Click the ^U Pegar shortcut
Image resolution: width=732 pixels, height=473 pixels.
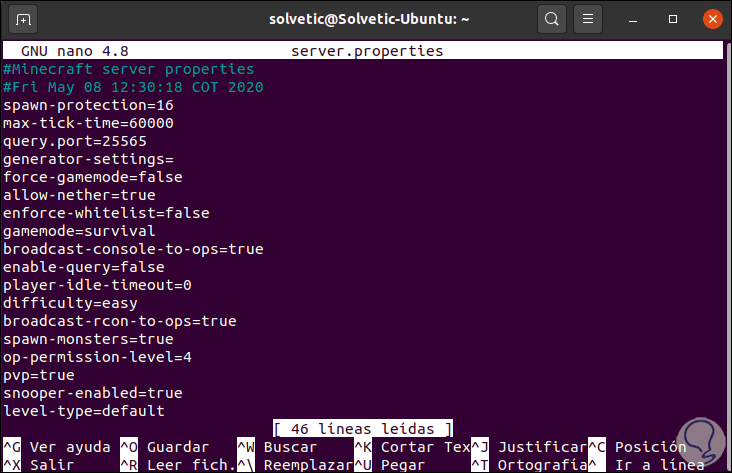point(390,465)
